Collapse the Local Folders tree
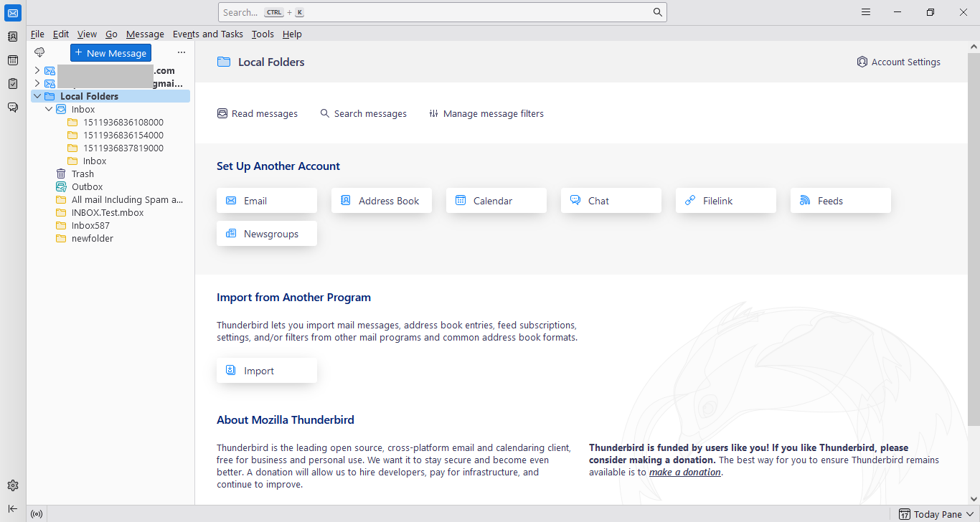Image resolution: width=980 pixels, height=522 pixels. click(37, 96)
